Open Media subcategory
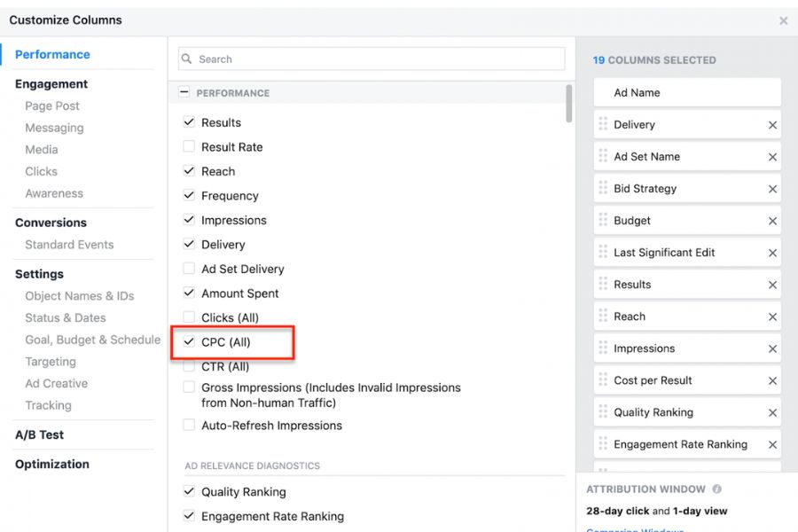Screen dimensions: 798x532 tap(42, 150)
